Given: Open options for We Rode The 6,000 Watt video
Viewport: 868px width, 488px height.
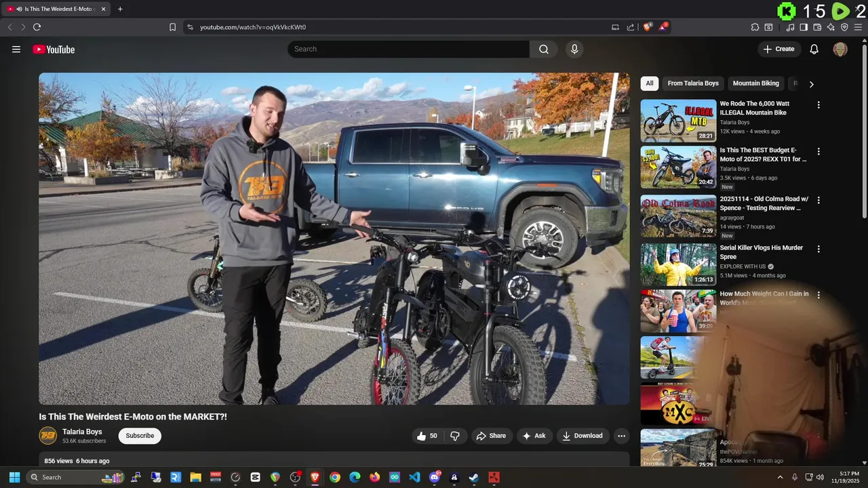Looking at the screenshot, I should pos(818,105).
